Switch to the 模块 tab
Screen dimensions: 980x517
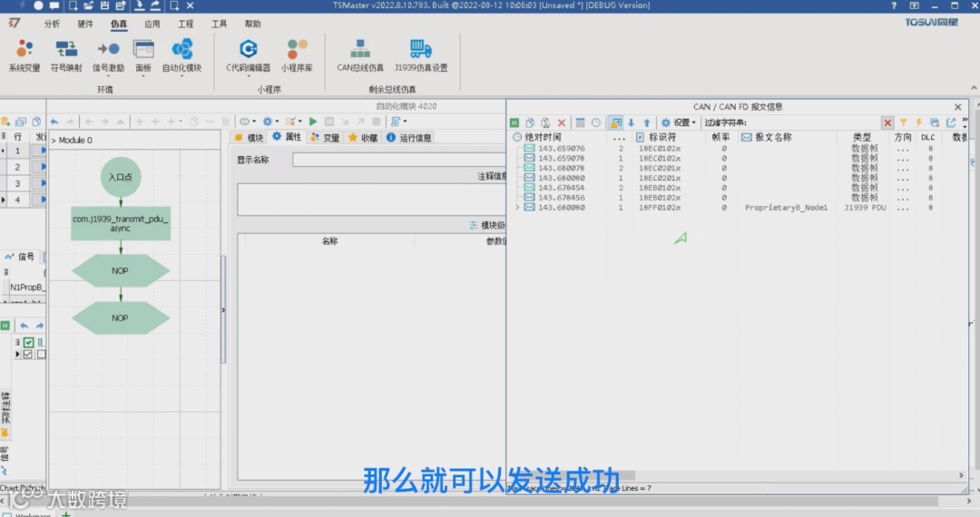250,137
